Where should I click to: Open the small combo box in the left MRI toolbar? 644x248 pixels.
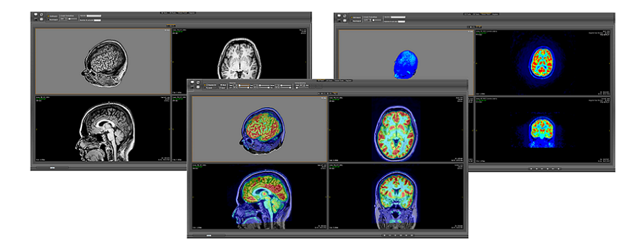tap(63, 19)
